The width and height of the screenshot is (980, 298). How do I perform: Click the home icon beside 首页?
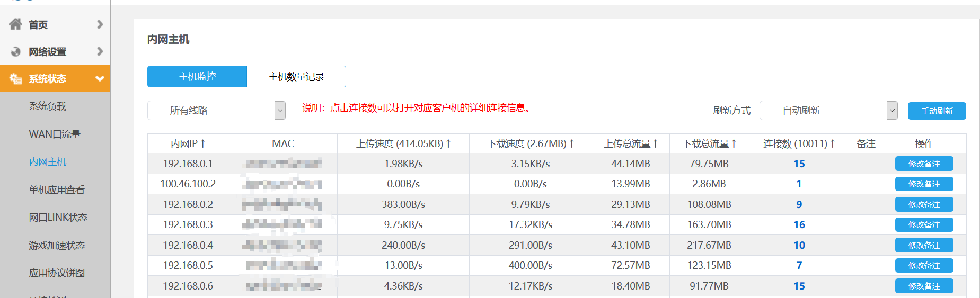click(x=15, y=24)
